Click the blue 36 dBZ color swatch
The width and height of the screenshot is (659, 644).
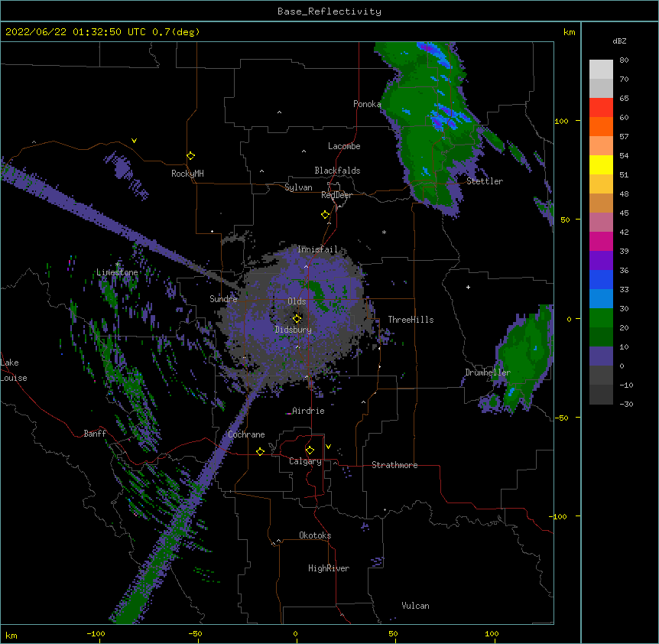[x=601, y=279]
